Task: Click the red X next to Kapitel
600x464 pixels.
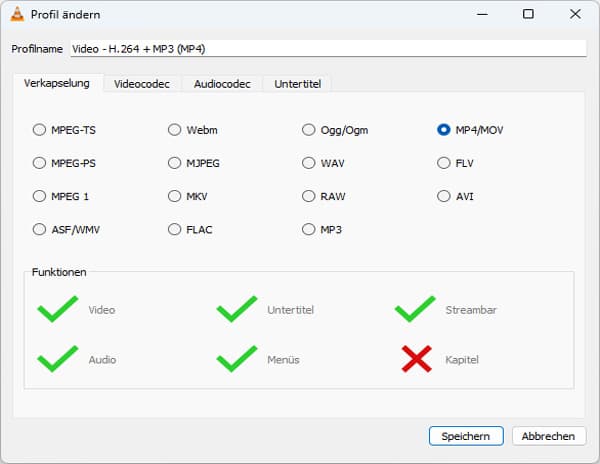Action: [x=415, y=358]
